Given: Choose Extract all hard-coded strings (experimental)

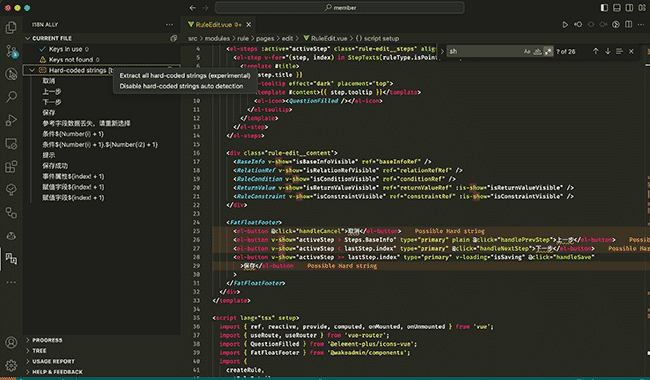Looking at the screenshot, I should click(x=185, y=75).
